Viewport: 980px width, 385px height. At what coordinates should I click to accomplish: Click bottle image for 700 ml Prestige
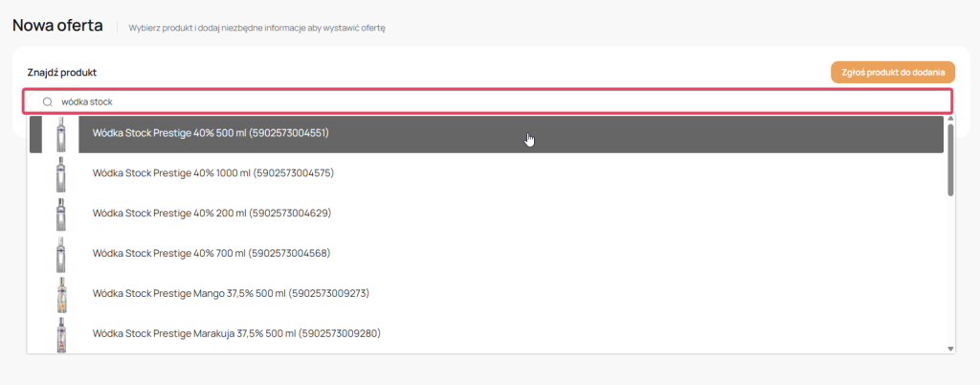61,254
